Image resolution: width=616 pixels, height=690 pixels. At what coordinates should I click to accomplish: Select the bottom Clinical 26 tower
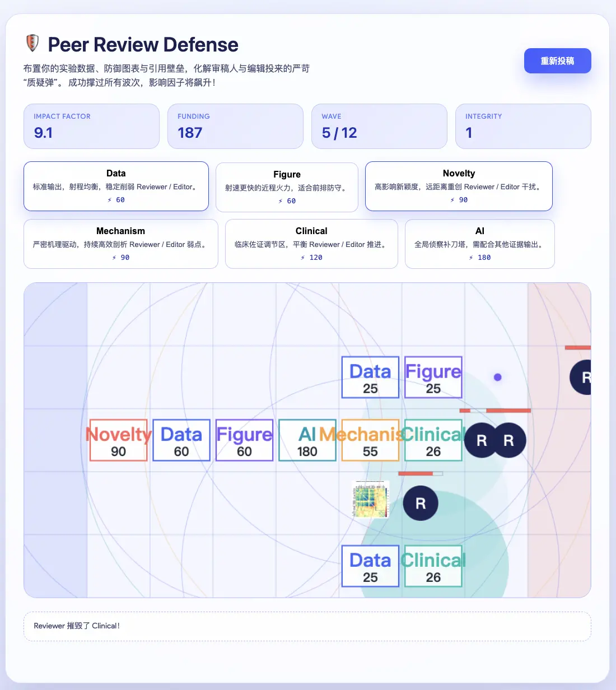(x=433, y=566)
